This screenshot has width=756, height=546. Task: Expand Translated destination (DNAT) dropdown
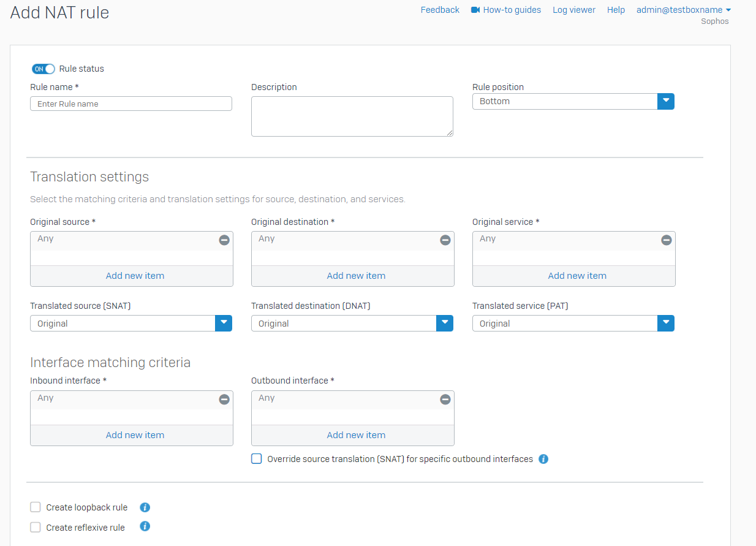pos(445,323)
